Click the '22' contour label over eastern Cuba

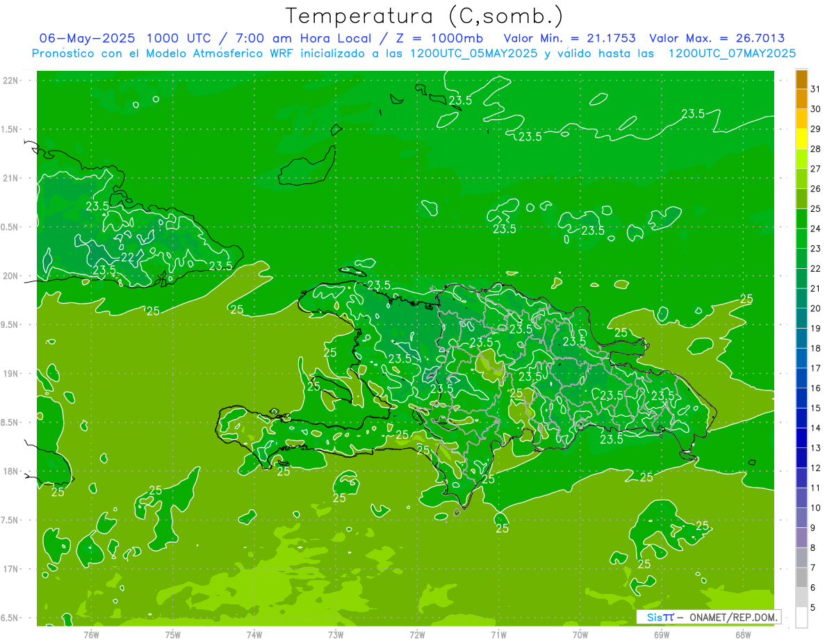tap(127, 257)
